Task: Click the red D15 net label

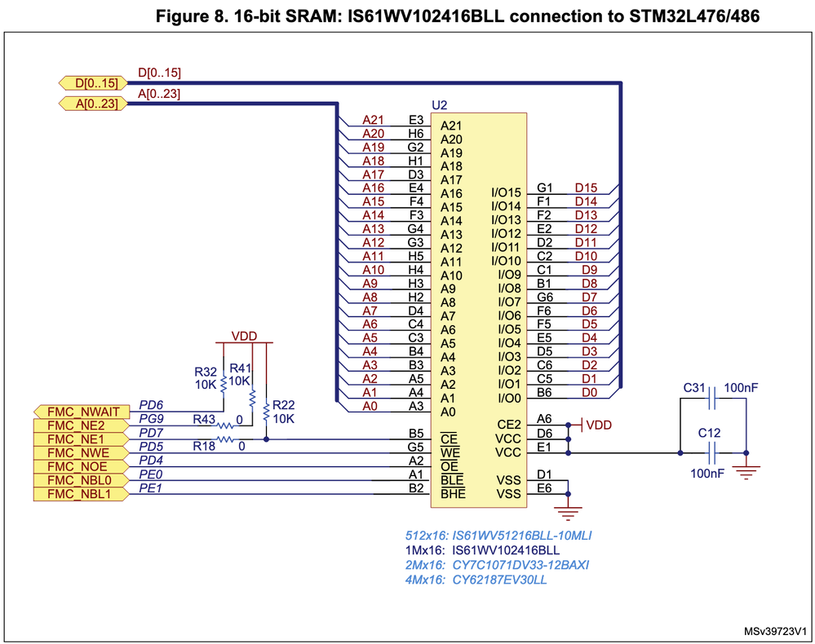Action: pyautogui.click(x=586, y=187)
